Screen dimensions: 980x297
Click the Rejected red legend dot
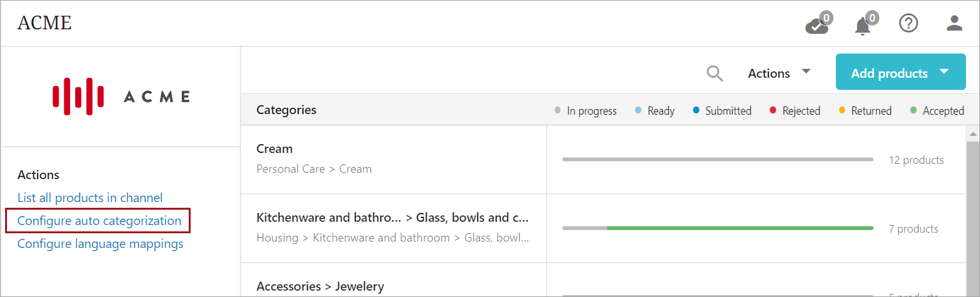773,110
